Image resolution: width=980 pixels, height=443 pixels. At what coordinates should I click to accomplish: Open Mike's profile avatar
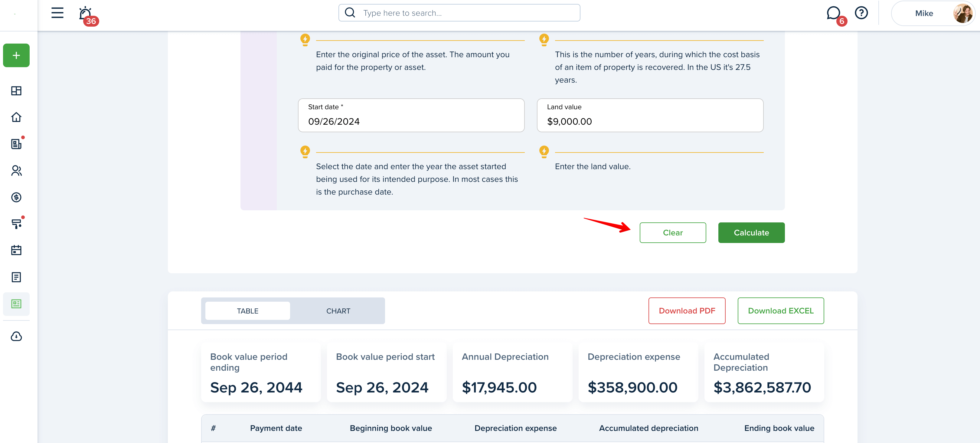click(x=963, y=13)
